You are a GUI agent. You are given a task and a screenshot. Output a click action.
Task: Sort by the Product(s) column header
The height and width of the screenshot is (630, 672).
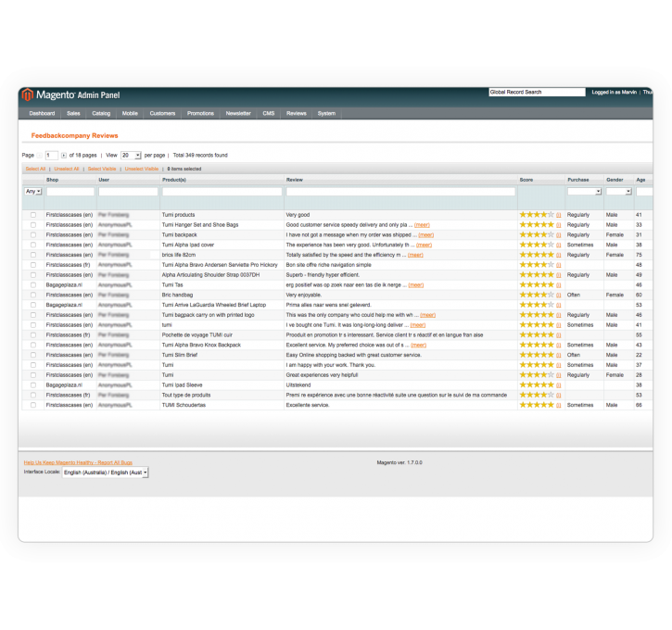tap(174, 180)
